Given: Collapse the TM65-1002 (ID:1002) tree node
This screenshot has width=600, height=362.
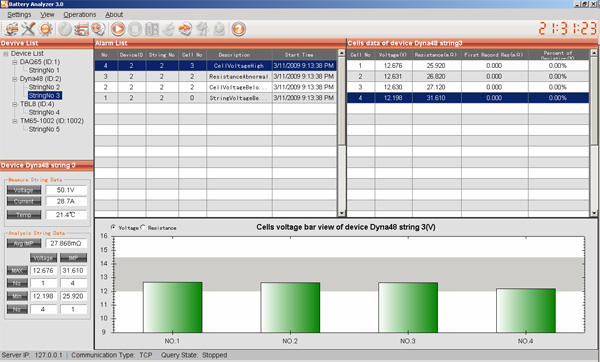Looking at the screenshot, I should (x=15, y=121).
